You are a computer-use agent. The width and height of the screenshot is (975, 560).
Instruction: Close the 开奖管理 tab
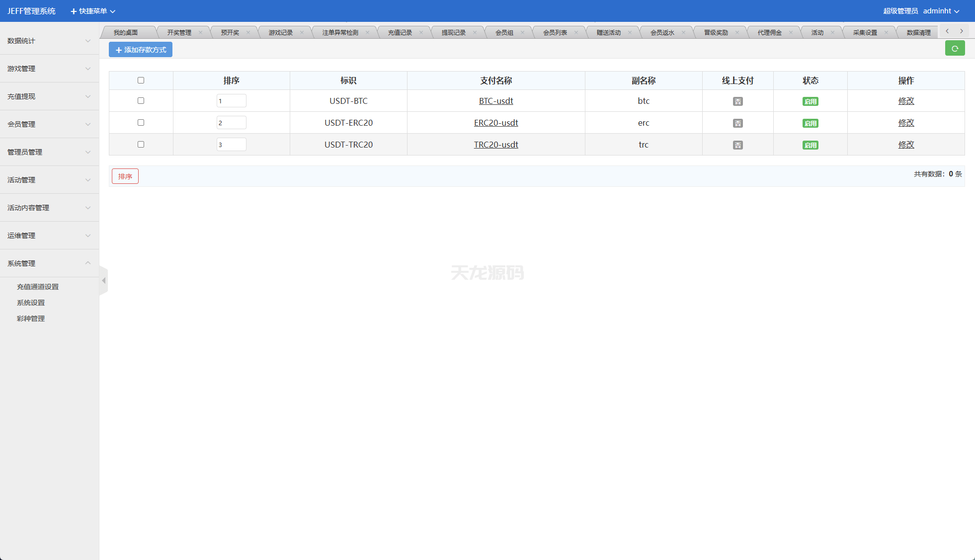(200, 33)
